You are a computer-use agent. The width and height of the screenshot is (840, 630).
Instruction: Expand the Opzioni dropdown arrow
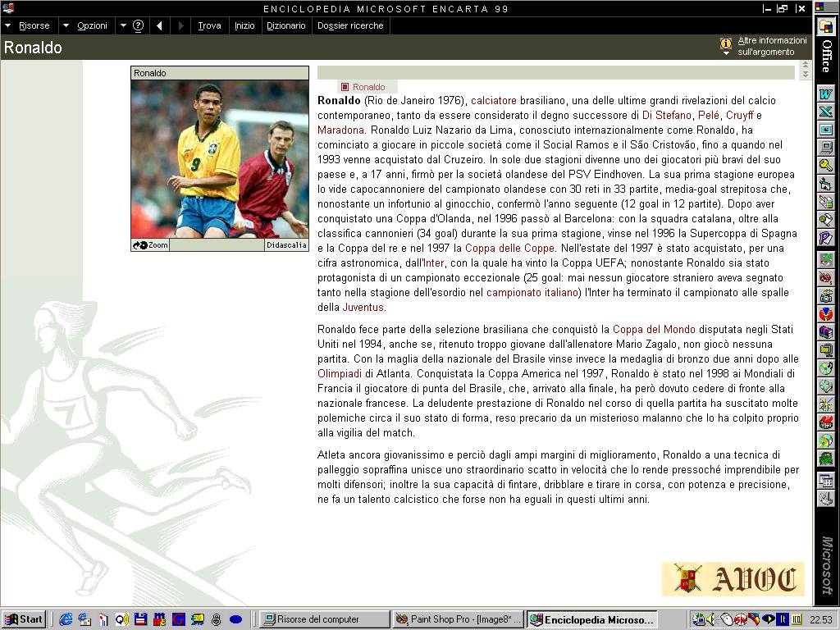66,25
